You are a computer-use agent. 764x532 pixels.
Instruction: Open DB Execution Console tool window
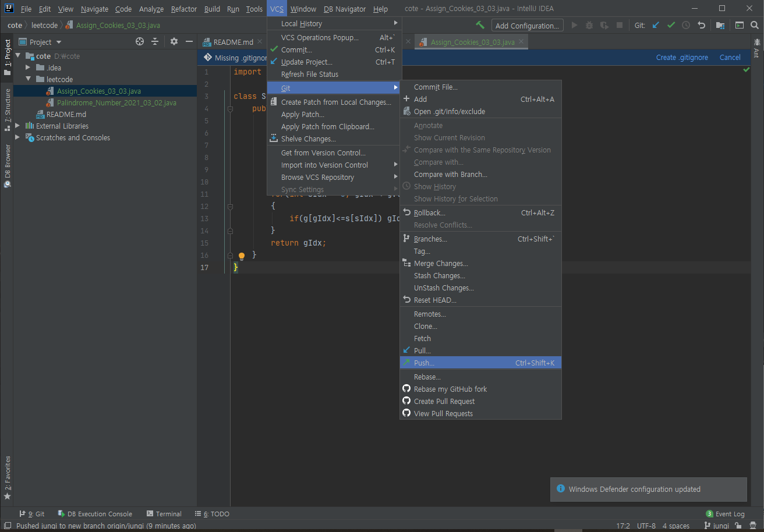(95, 514)
